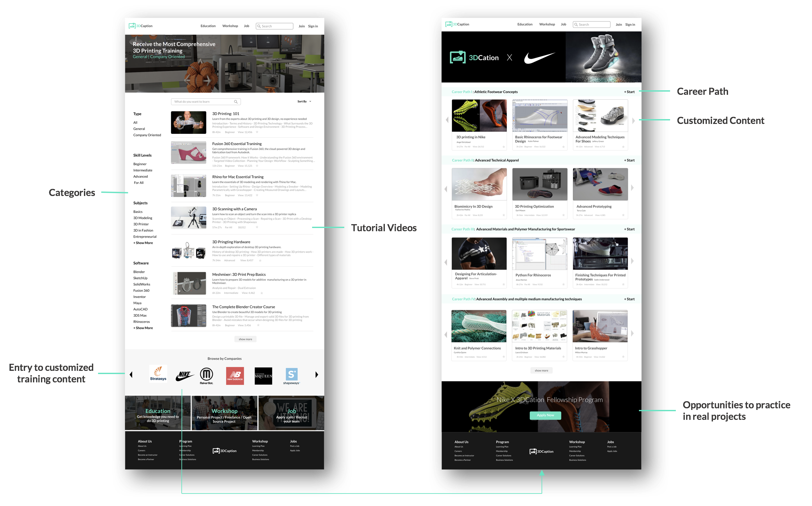The image size is (812, 506).
Task: Open Workshop menu in right page header
Action: (x=547, y=24)
